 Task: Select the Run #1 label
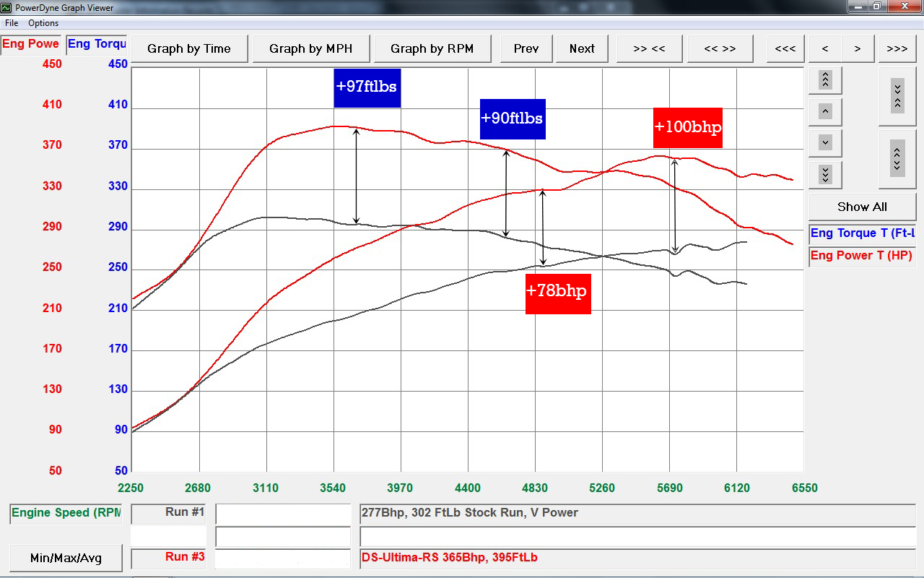[x=169, y=513]
